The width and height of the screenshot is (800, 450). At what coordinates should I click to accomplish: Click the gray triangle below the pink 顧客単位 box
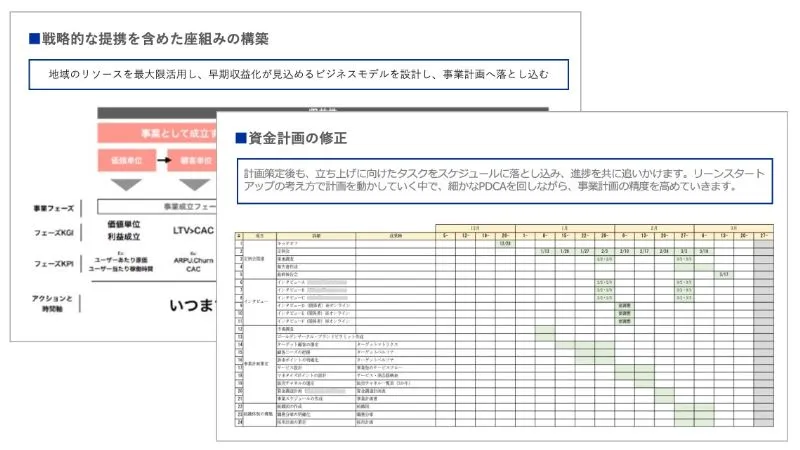pos(194,184)
